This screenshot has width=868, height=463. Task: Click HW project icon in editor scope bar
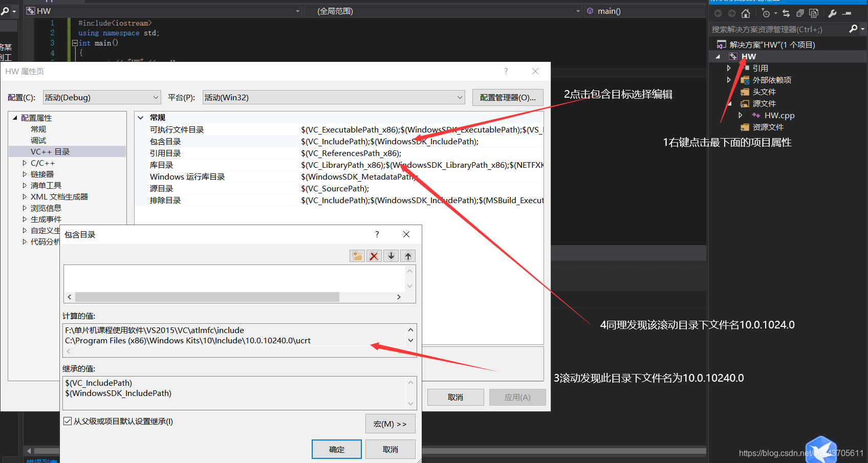31,11
